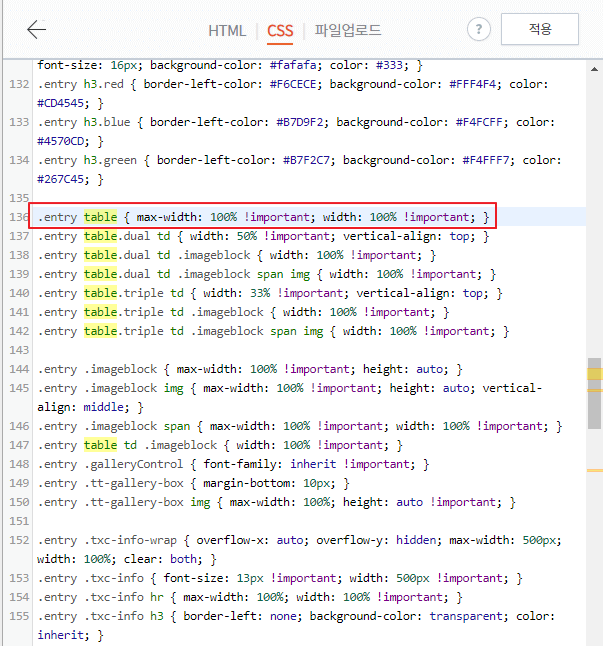Click '.galleryControl' selector text
Viewport: 603px width, 646px height.
coord(133,464)
